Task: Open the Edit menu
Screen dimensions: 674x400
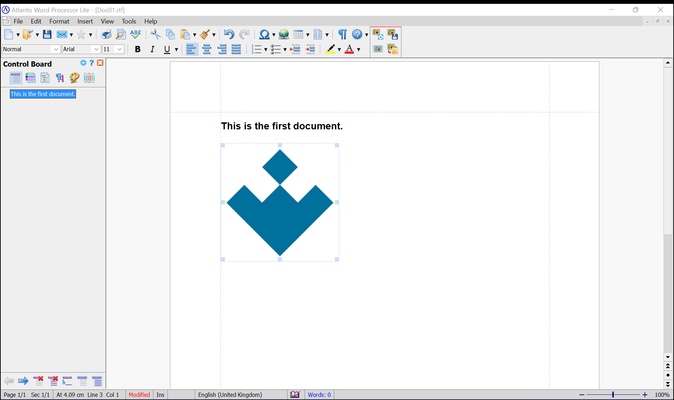Action: [36, 21]
